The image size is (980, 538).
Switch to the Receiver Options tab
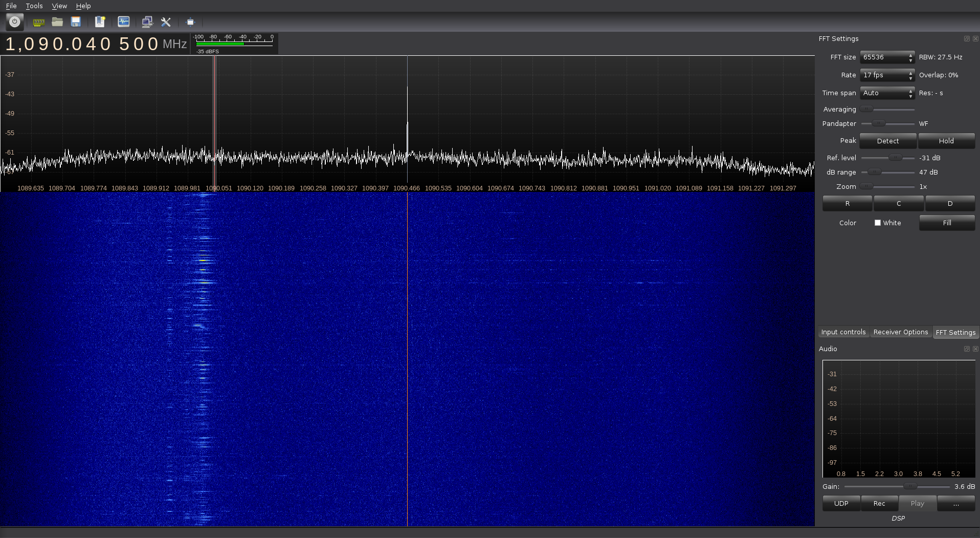[x=901, y=332]
